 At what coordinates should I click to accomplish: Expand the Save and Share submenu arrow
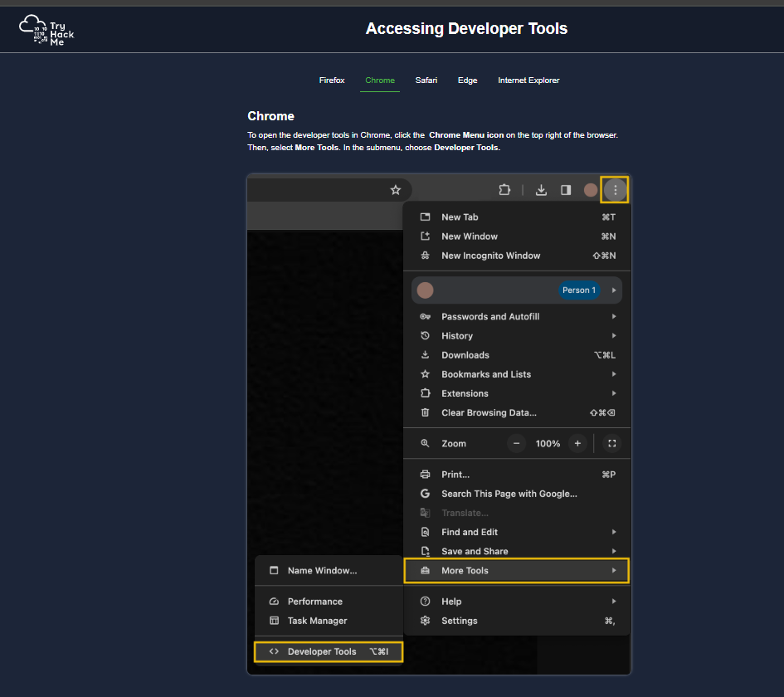[x=614, y=551]
